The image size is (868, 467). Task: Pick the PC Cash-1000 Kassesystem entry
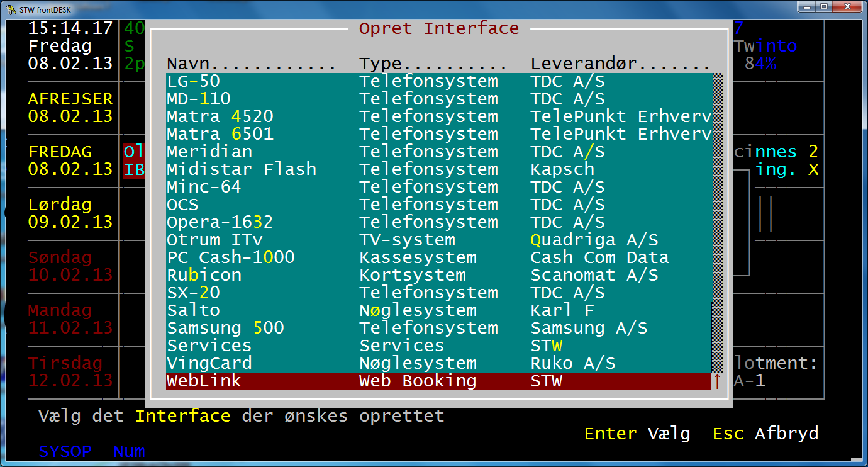tap(438, 257)
